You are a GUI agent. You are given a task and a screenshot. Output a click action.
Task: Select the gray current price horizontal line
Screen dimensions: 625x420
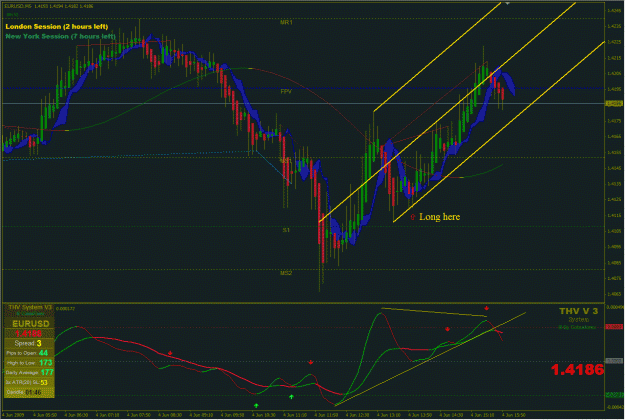[x=303, y=104]
